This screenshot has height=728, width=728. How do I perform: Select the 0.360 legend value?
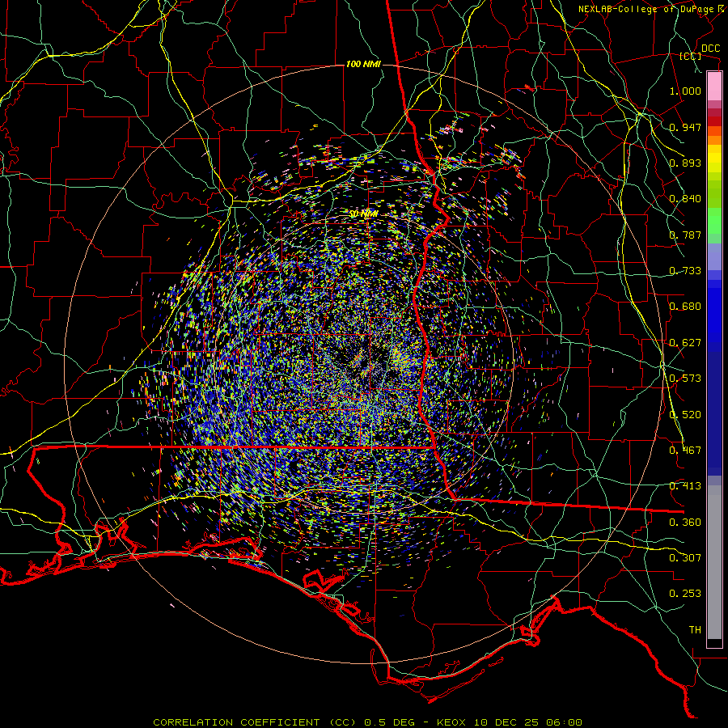click(x=685, y=523)
